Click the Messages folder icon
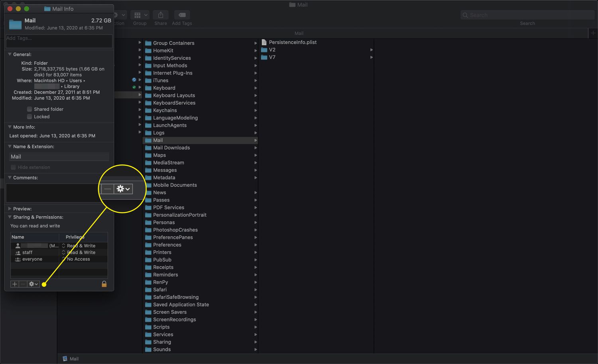598x364 pixels. [148, 170]
